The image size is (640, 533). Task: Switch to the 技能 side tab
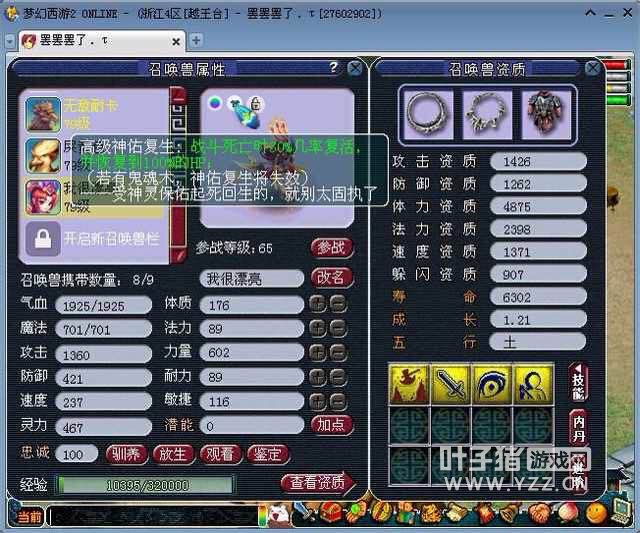578,382
